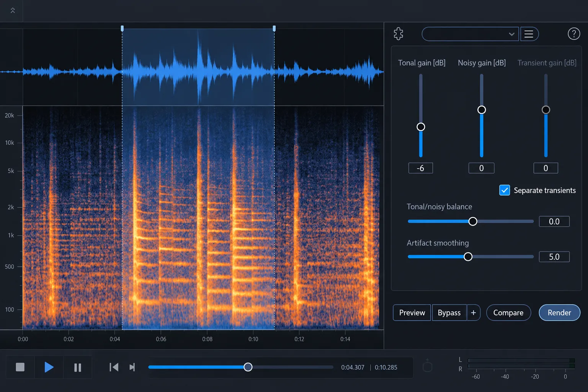The image size is (588, 392).
Task: Click the R channel level meter
Action: pyautogui.click(x=521, y=366)
